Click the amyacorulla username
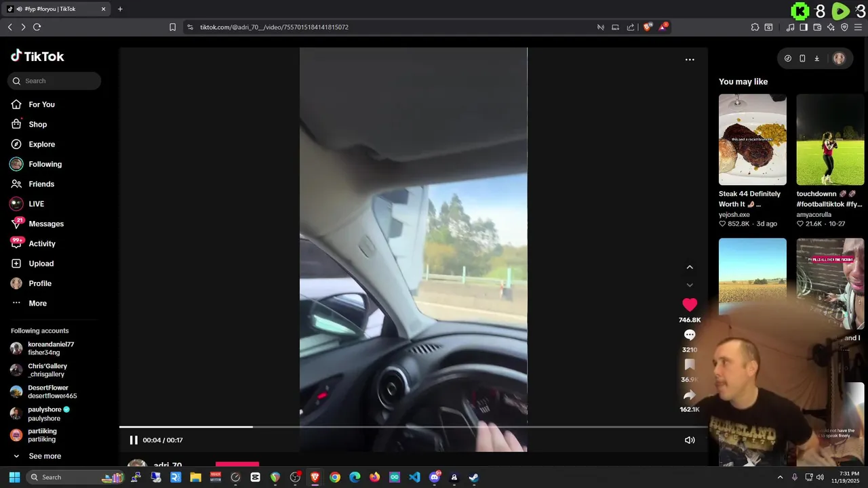The height and width of the screenshot is (488, 868). click(x=814, y=215)
